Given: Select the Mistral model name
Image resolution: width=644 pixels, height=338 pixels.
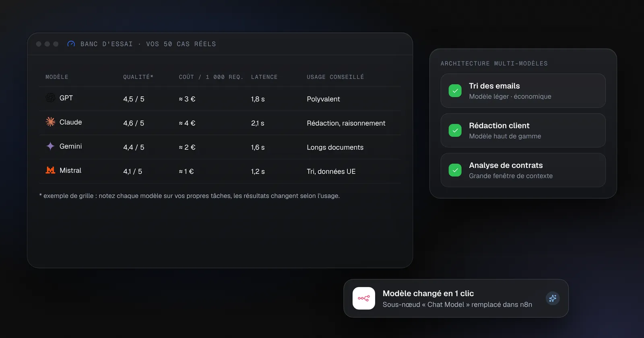Looking at the screenshot, I should [x=70, y=171].
